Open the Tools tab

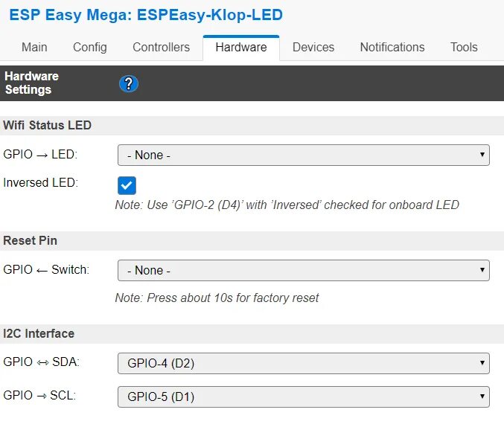click(x=464, y=47)
